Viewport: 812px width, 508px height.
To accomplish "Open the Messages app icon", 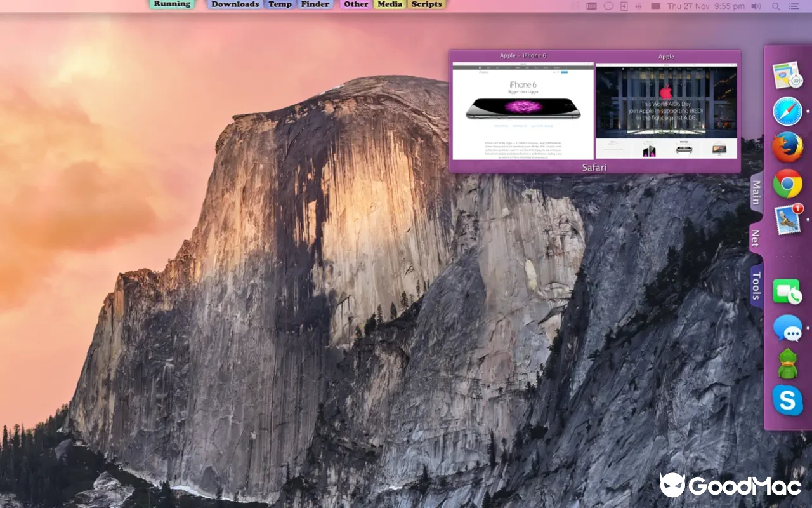I will click(x=787, y=328).
